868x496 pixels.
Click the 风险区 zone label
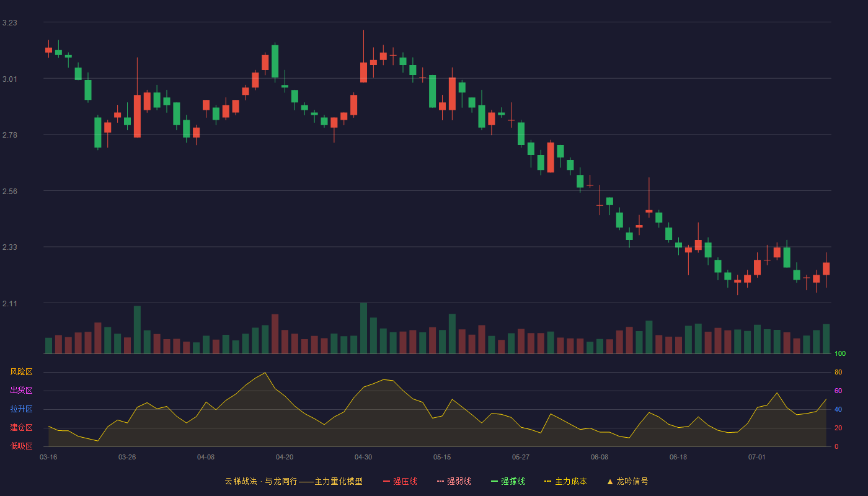[21, 372]
